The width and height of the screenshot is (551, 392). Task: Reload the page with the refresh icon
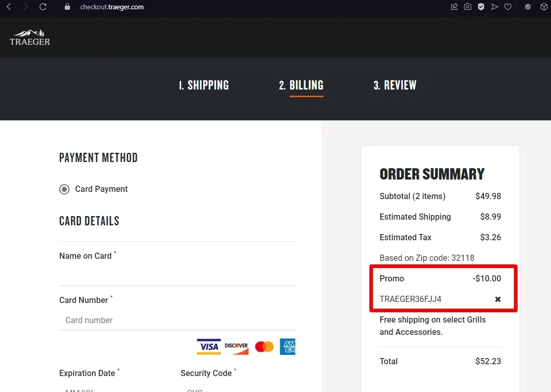(x=43, y=7)
